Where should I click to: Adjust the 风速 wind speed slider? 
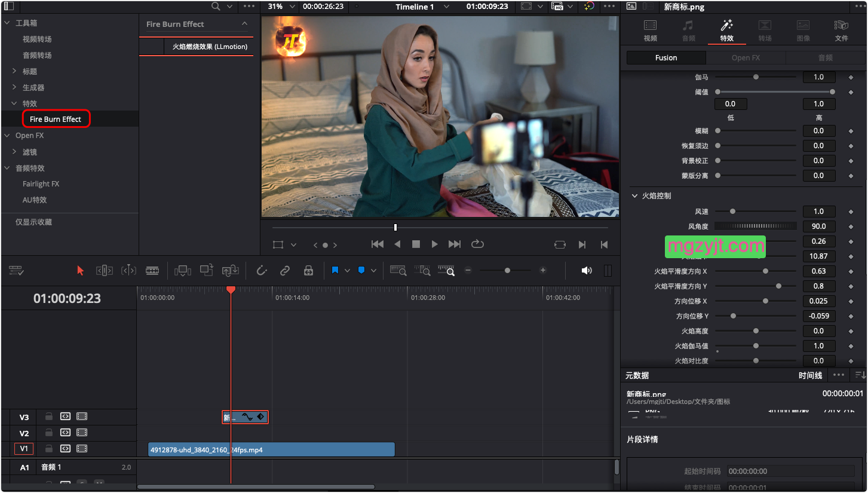pos(756,212)
